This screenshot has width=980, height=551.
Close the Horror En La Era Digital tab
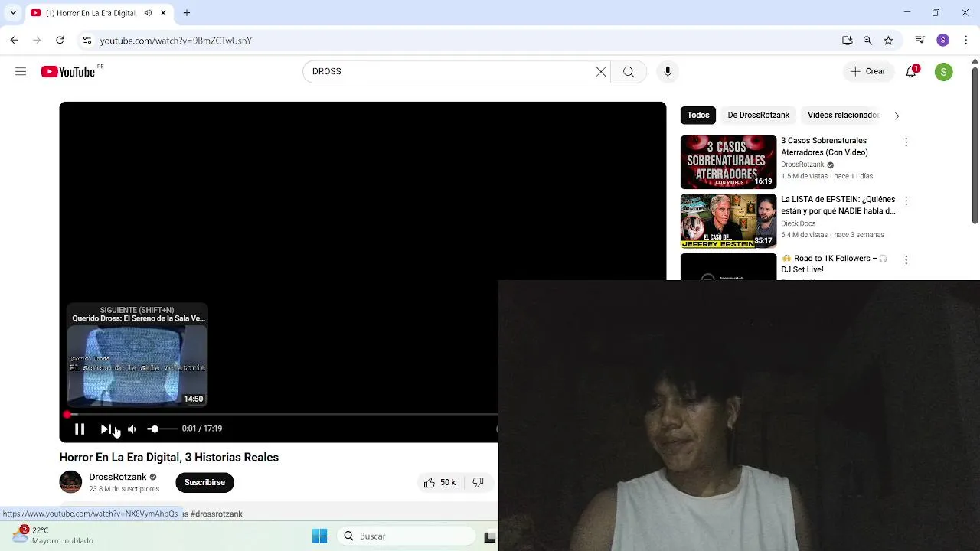[x=163, y=13]
